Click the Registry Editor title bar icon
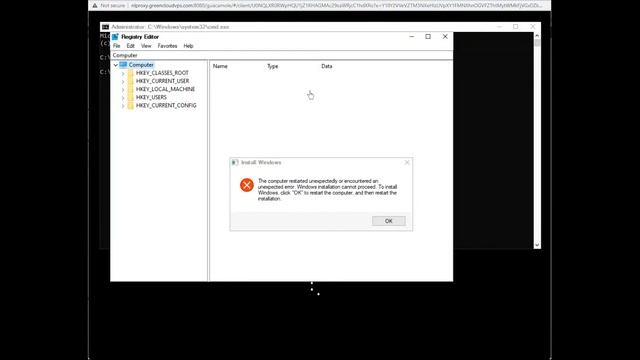The height and width of the screenshot is (360, 640). click(116, 37)
